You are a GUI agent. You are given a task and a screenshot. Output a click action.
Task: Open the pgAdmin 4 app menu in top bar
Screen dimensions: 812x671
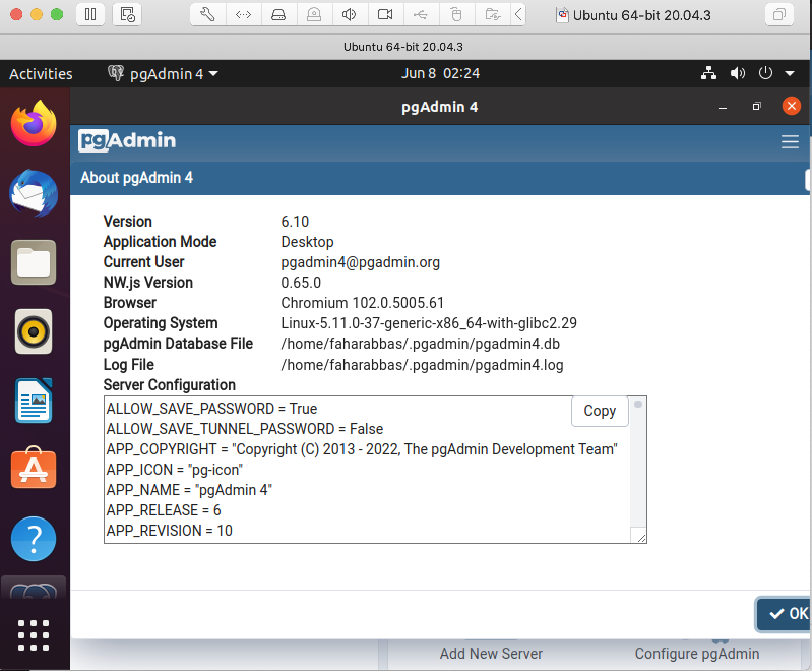[x=163, y=74]
